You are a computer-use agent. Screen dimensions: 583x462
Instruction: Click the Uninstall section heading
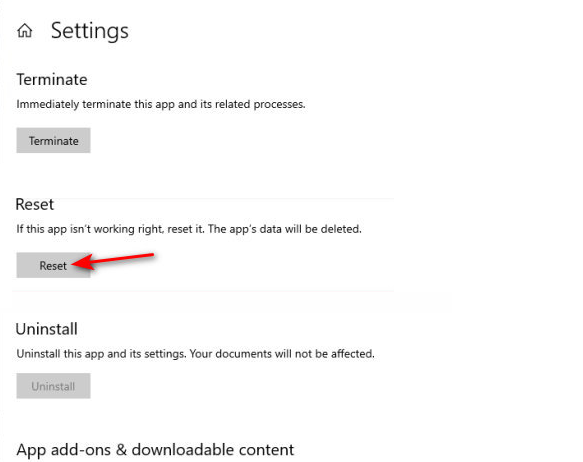47,329
